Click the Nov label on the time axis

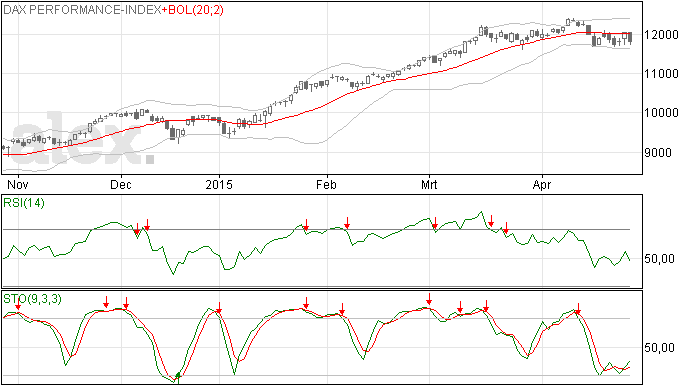tap(18, 184)
